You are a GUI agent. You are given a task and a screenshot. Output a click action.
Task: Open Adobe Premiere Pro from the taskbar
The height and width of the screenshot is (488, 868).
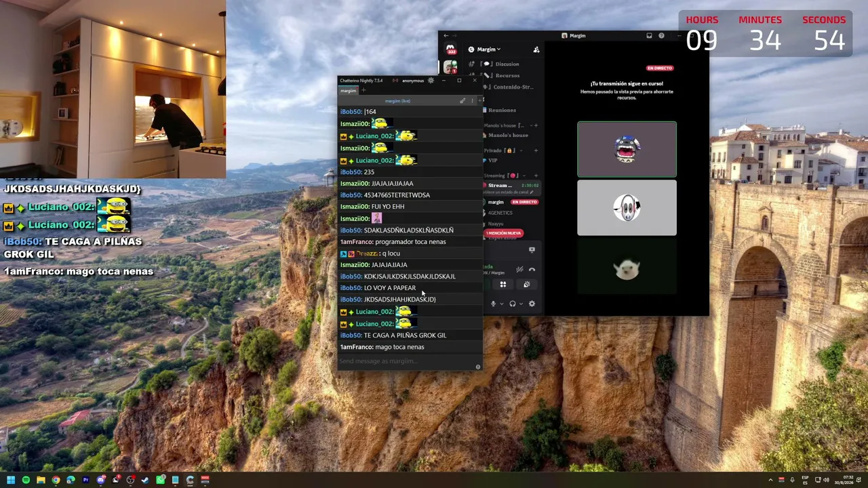pos(85,481)
